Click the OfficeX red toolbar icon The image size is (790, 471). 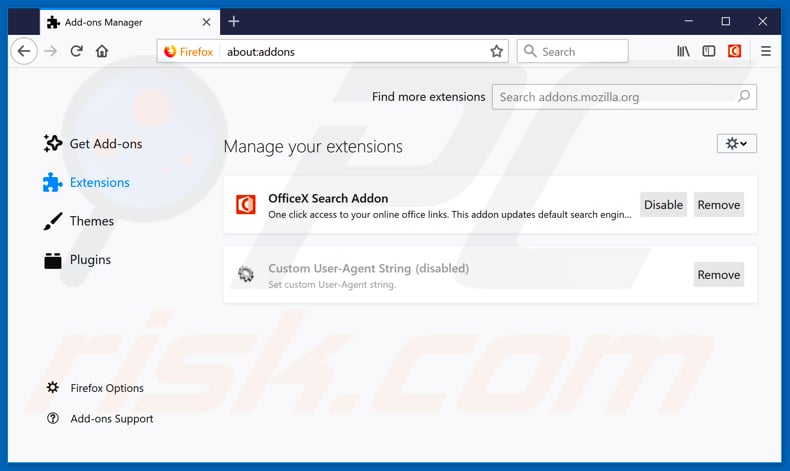tap(734, 51)
